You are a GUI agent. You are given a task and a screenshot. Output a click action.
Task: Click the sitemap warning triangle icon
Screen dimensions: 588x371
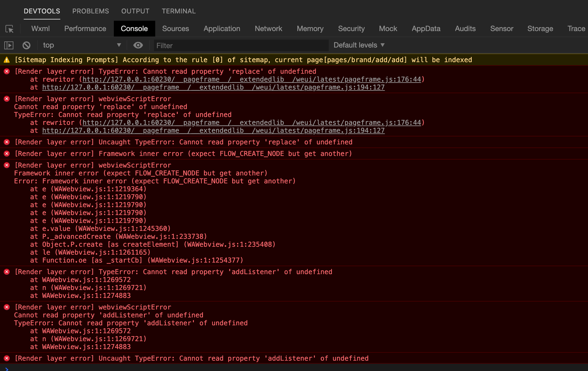tap(7, 60)
